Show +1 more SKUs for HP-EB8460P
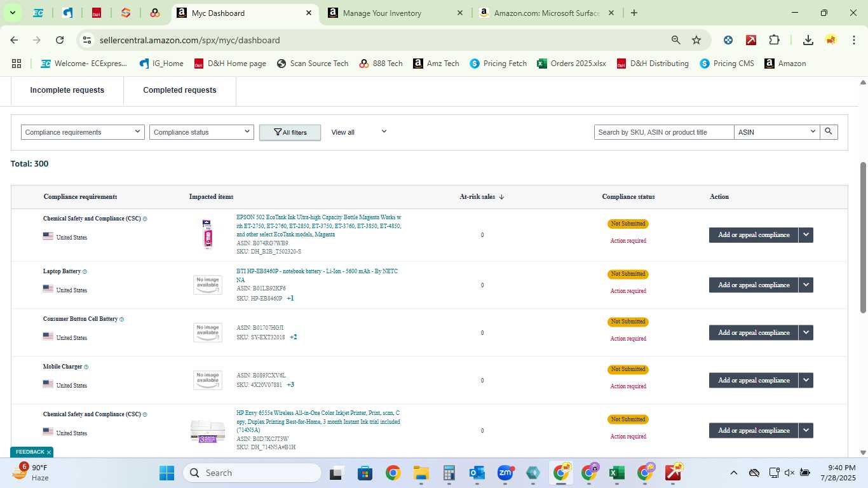868x488 pixels. coord(290,299)
